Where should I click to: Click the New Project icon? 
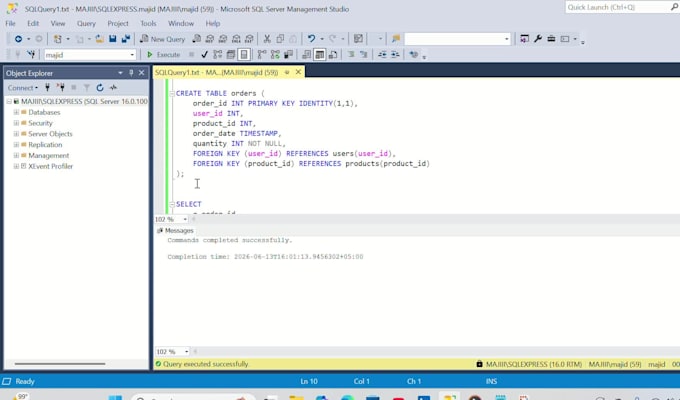pos(58,39)
